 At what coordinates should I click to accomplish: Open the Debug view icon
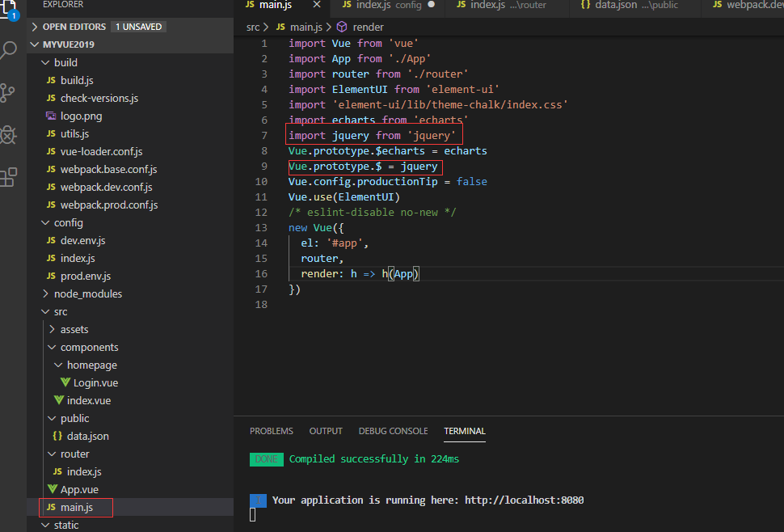pos(8,135)
